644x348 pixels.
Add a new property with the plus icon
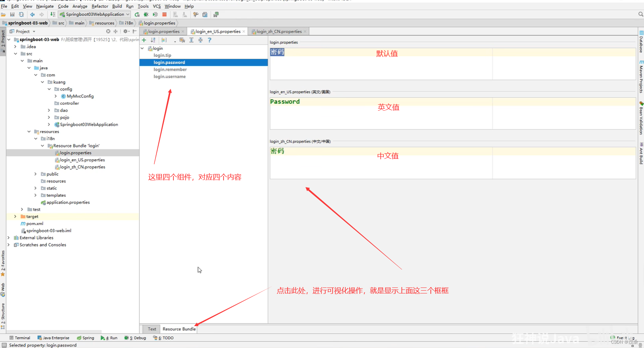pos(144,40)
